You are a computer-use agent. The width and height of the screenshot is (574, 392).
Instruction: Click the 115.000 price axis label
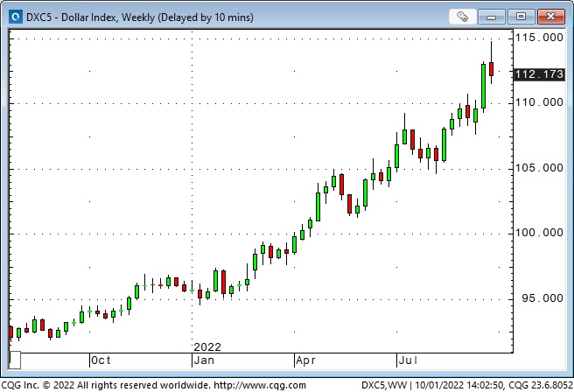point(539,38)
